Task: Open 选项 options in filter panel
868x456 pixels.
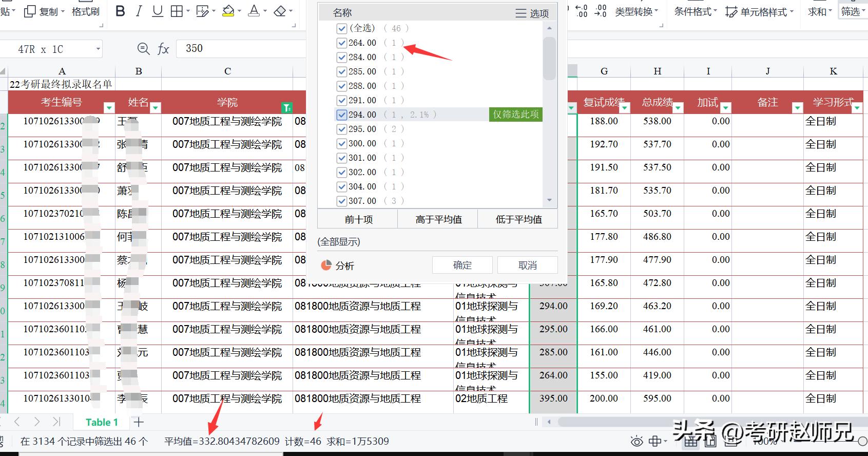Action: point(532,13)
